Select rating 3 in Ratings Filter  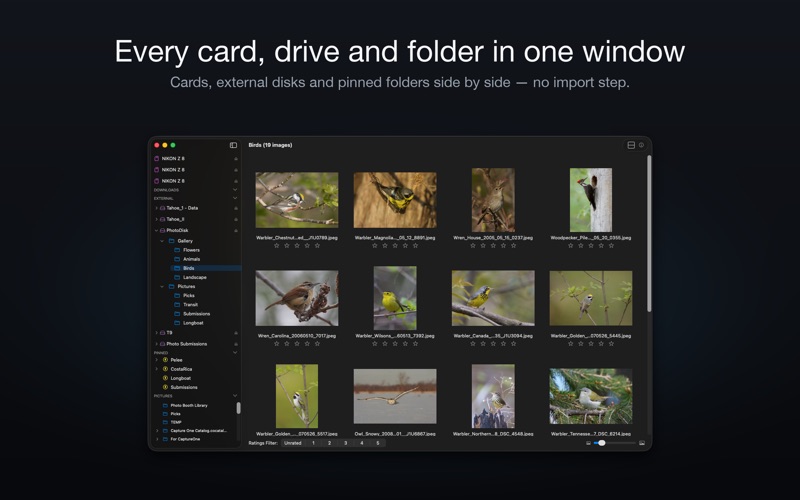(346, 443)
